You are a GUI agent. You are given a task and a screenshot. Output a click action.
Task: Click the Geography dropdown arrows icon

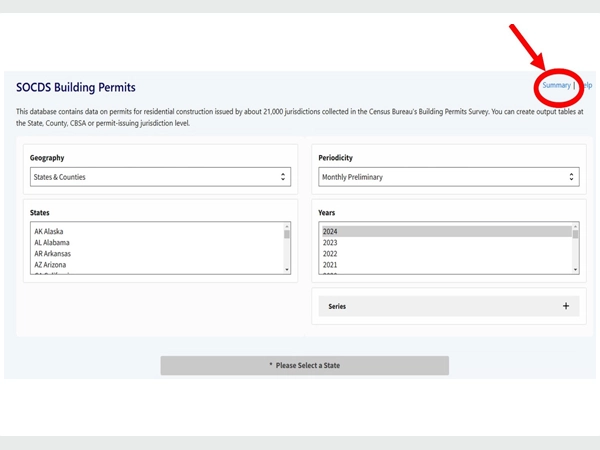[x=283, y=176]
